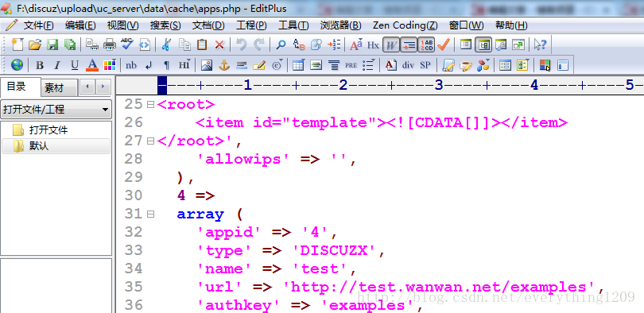Screen dimensions: 644x313
Task: Select the 默认 folder item
Action: [39, 146]
